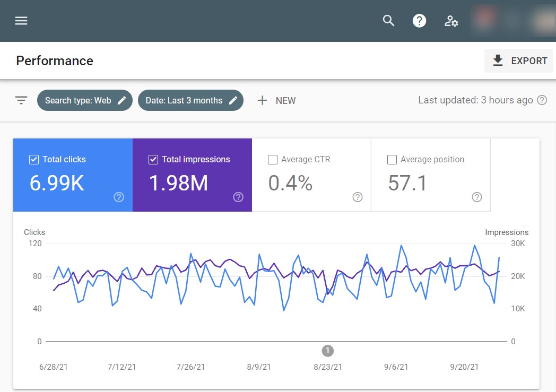Click help icon on Total clicks card
Image resolution: width=556 pixels, height=392 pixels.
pos(119,197)
